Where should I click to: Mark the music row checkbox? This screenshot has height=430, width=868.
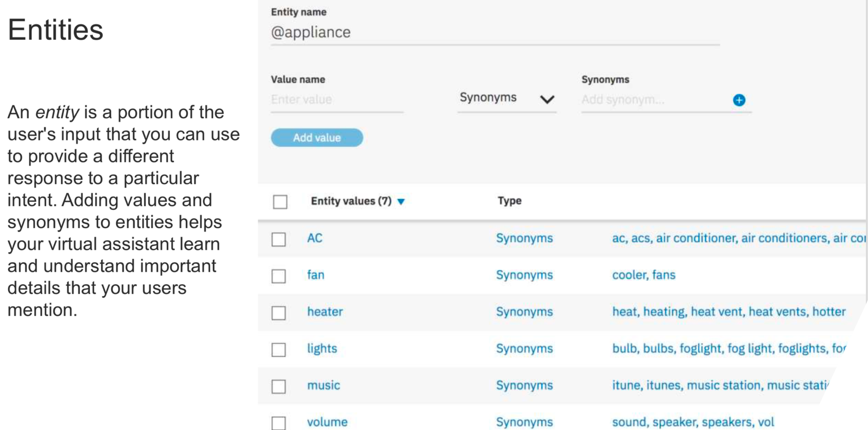[x=278, y=386]
